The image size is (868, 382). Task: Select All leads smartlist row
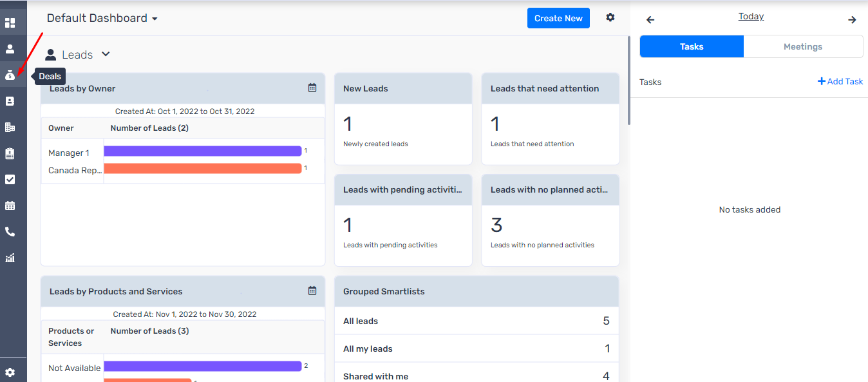click(x=476, y=321)
